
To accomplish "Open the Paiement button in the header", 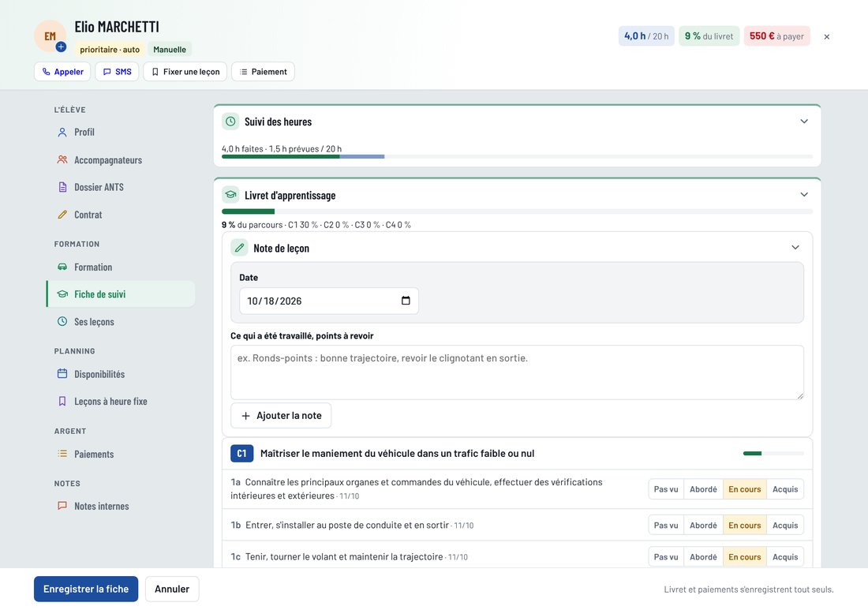I will pyautogui.click(x=263, y=71).
